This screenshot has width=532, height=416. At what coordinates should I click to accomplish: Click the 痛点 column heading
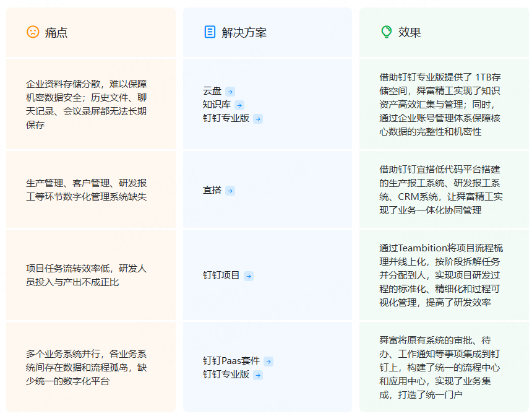56,33
